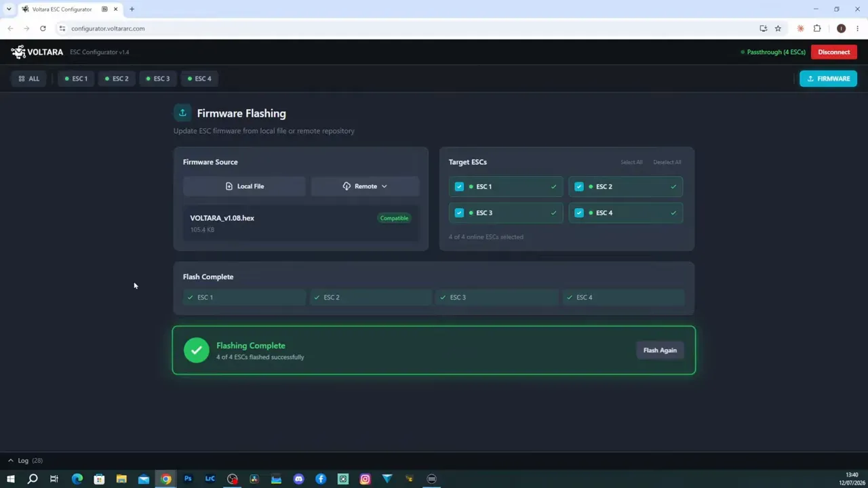Open Lightroom Classic from the taskbar

(x=210, y=479)
